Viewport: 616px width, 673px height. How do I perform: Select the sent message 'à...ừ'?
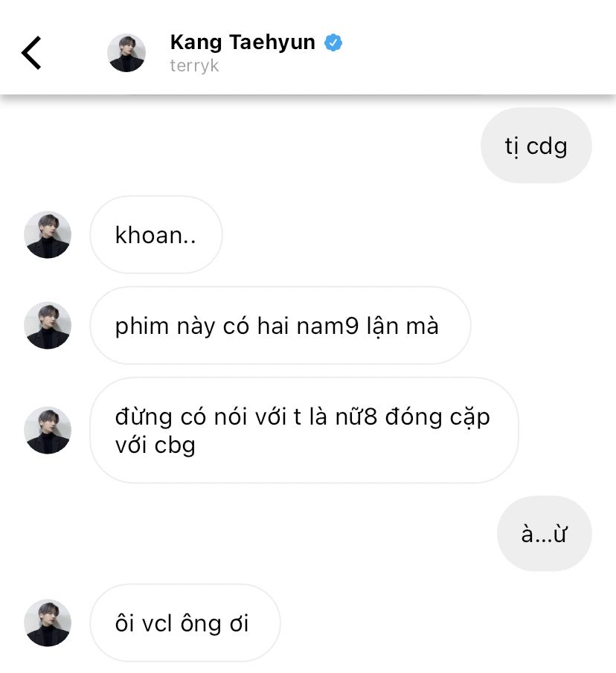coord(545,533)
